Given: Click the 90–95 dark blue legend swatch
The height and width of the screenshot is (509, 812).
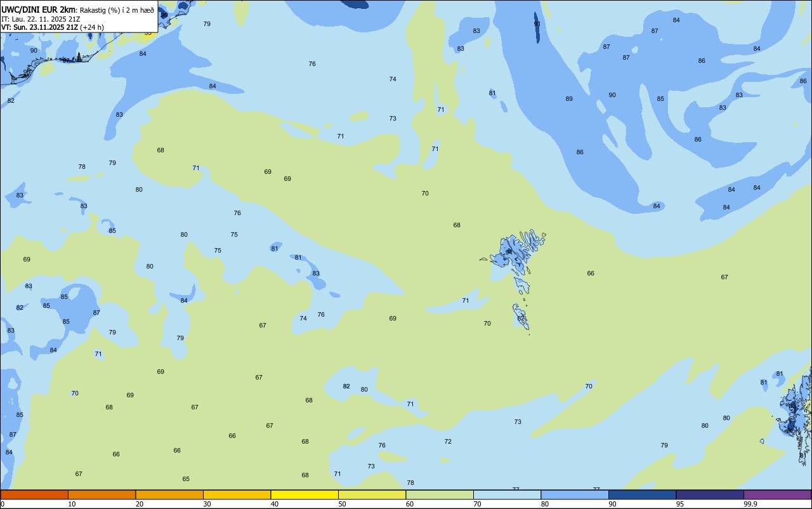Looking at the screenshot, I should pos(642,494).
